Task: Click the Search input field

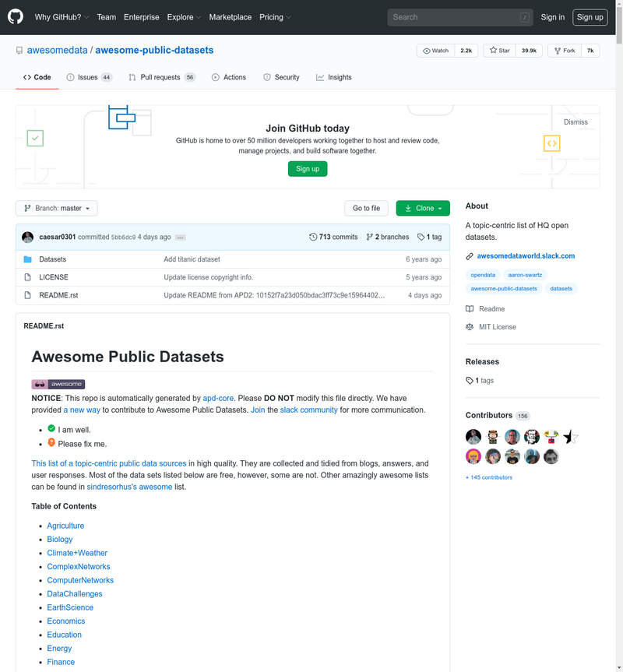Action: pos(460,17)
